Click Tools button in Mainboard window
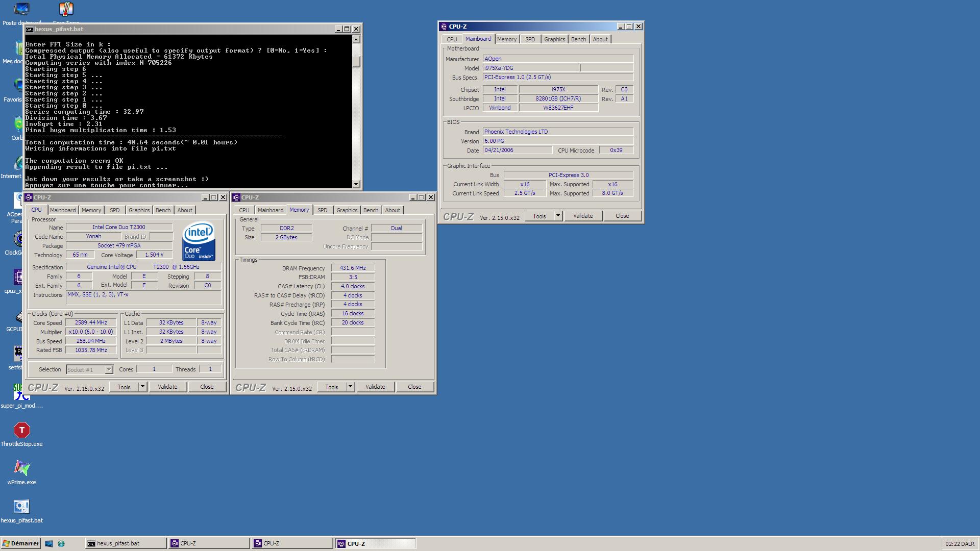980x551 pixels. (x=540, y=216)
